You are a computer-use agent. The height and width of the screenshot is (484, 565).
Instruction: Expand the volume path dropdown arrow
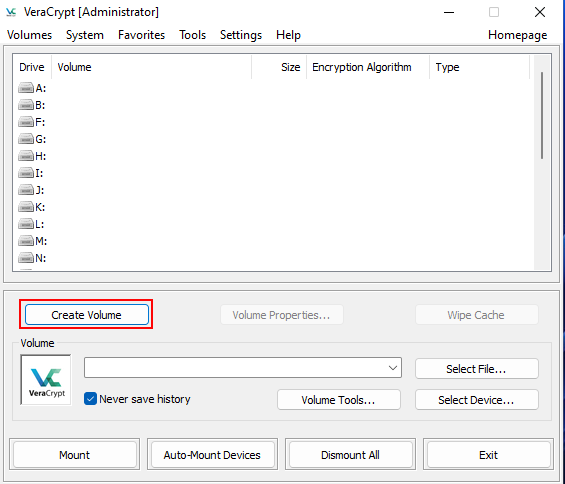pos(393,368)
